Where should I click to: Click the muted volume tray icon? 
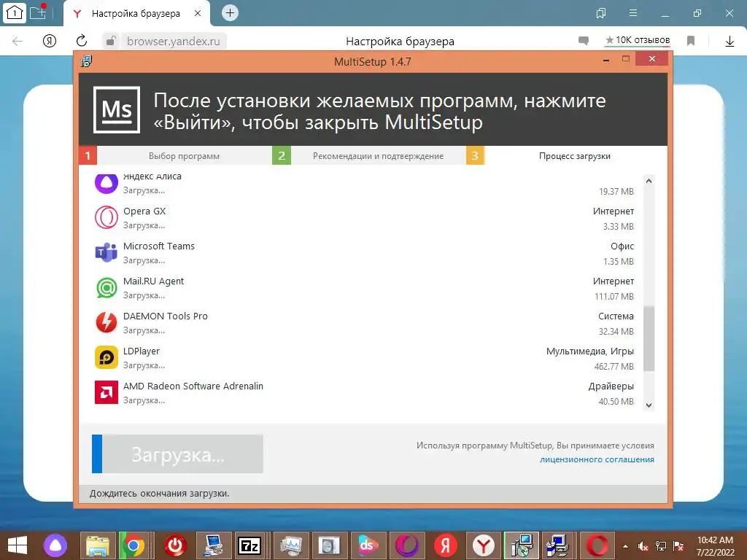click(643, 546)
